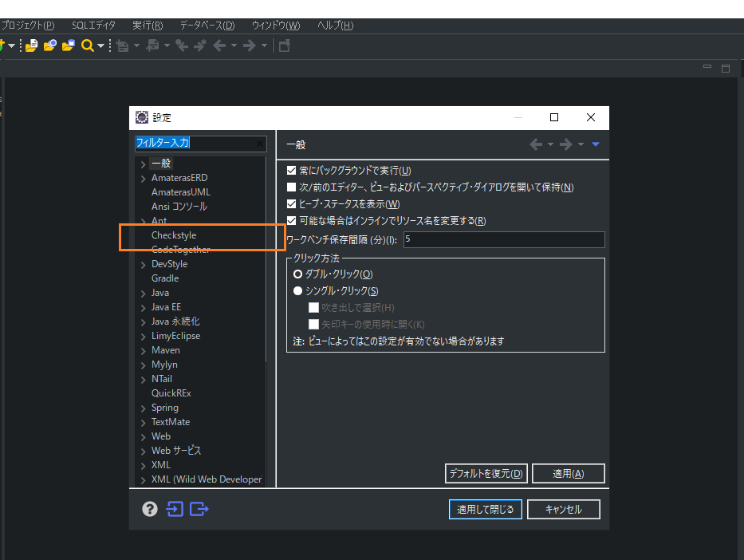Screen dimensions: 744x560
Task: Select Gradle in the settings tree
Action: (164, 278)
